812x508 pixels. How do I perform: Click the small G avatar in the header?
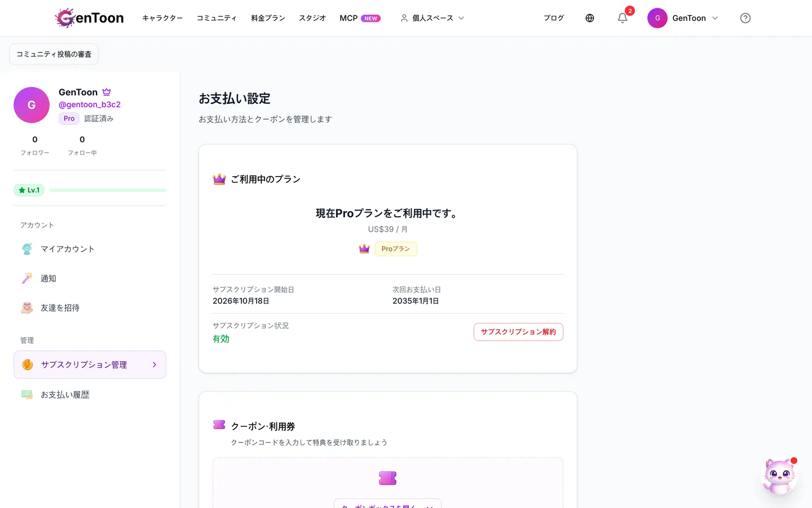point(657,18)
